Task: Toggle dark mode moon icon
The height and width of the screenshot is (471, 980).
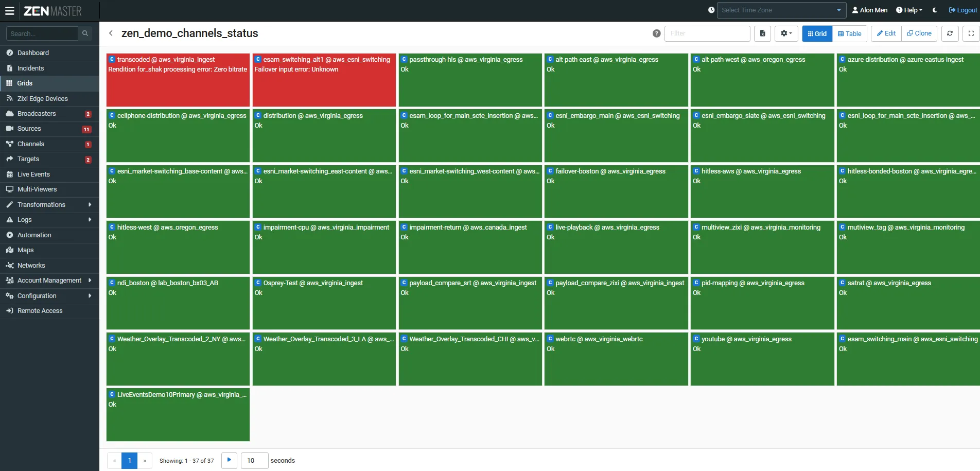Action: 935,10
